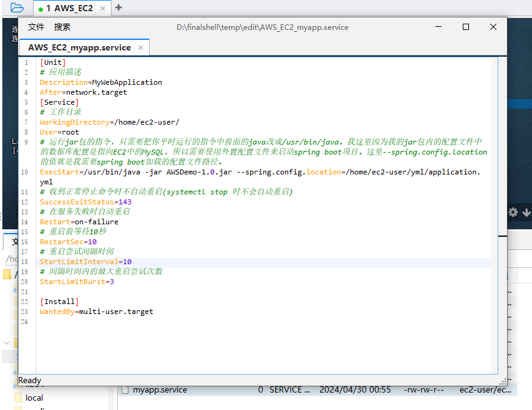532x410 pixels.
Task: Open the 文件 menu in editor
Action: click(36, 27)
